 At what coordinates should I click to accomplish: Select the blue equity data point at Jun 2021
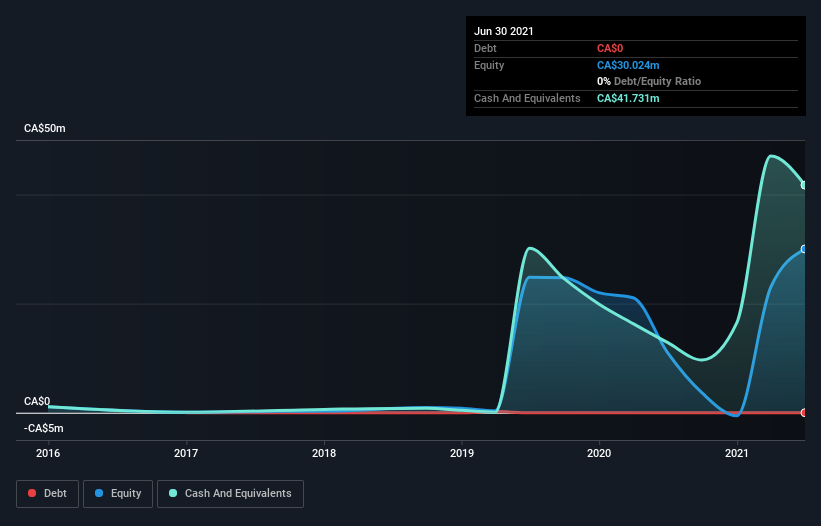tap(804, 249)
